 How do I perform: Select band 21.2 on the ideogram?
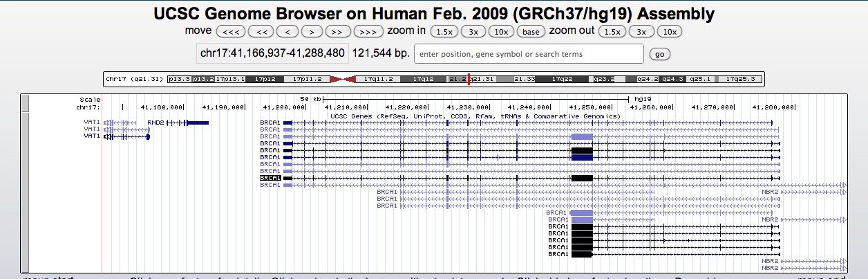pos(456,80)
